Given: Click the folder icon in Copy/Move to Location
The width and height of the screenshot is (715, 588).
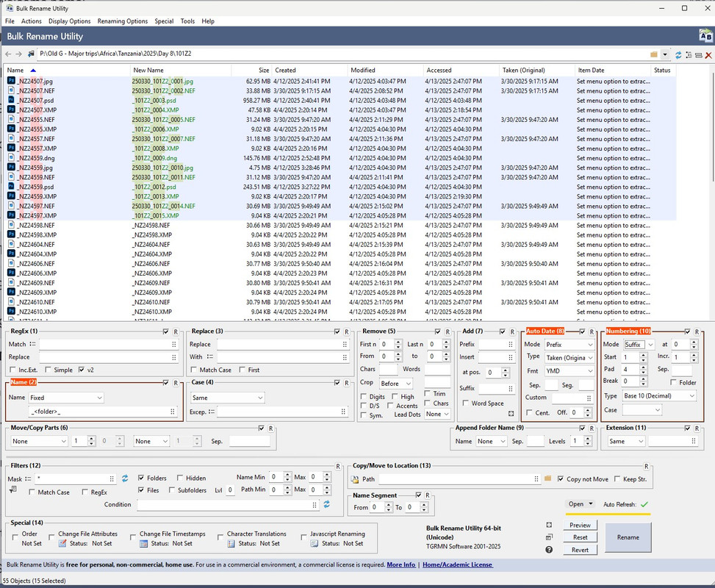Looking at the screenshot, I should 547,478.
